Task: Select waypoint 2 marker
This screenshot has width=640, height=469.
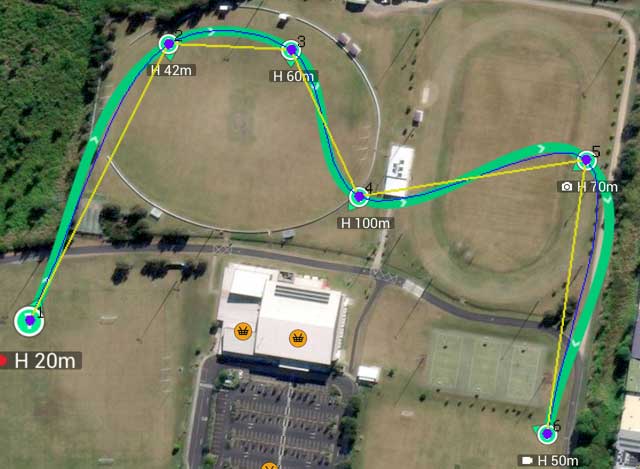Action: coord(169,44)
